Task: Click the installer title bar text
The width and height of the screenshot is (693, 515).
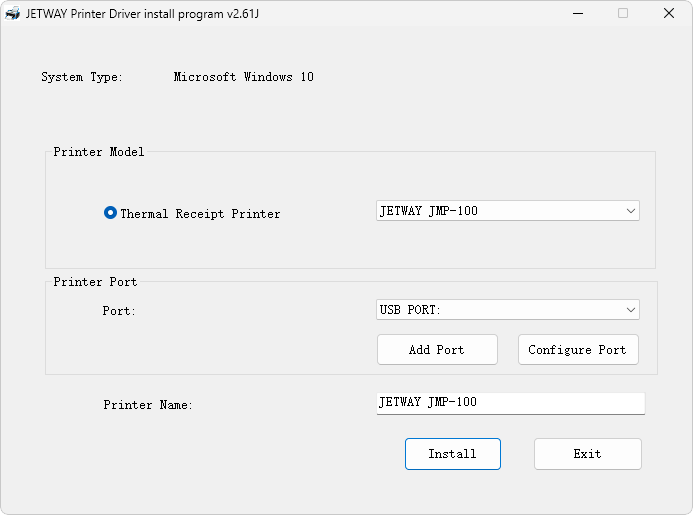Action: [x=142, y=14]
